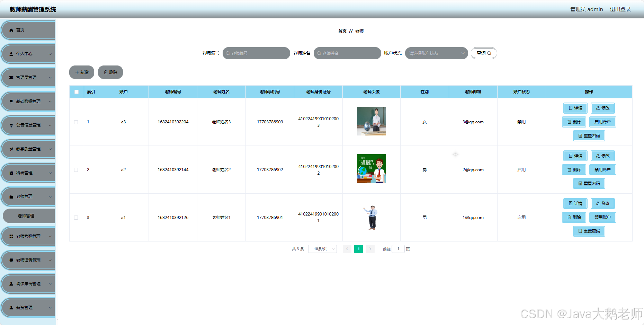
Task: Click the 查询 search button
Action: (x=484, y=53)
